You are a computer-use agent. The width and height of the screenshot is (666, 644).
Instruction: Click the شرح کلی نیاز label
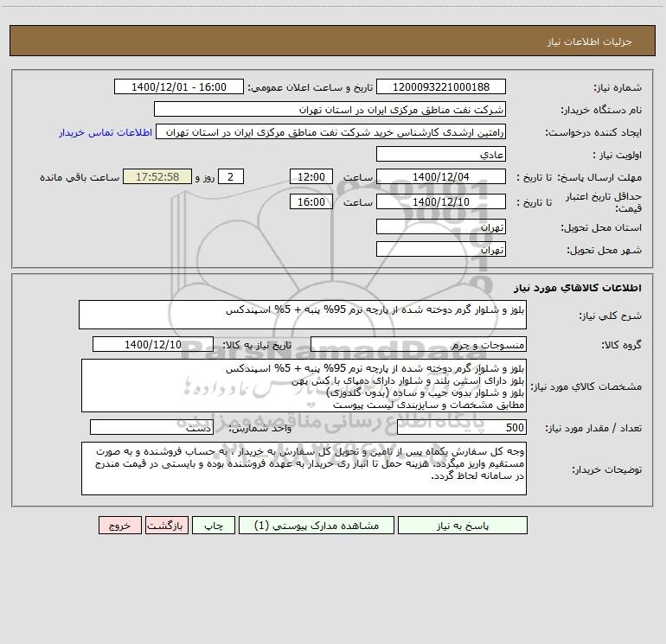click(x=611, y=316)
